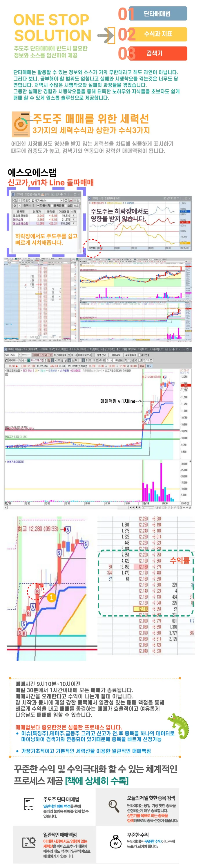Viewport: 203px width, 868px height.
Task: Toggle the 소리 checkbox in the search window
Action: [66, 206]
